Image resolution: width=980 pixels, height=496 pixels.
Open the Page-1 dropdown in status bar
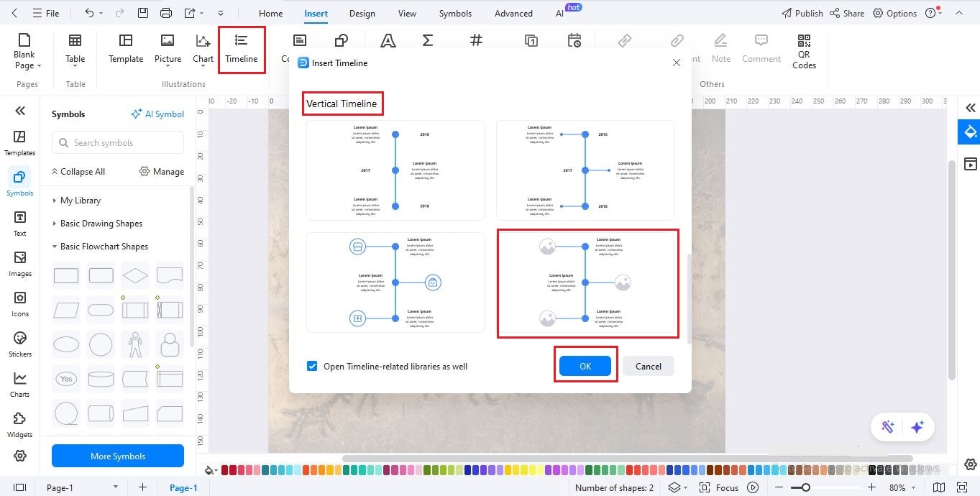point(115,487)
